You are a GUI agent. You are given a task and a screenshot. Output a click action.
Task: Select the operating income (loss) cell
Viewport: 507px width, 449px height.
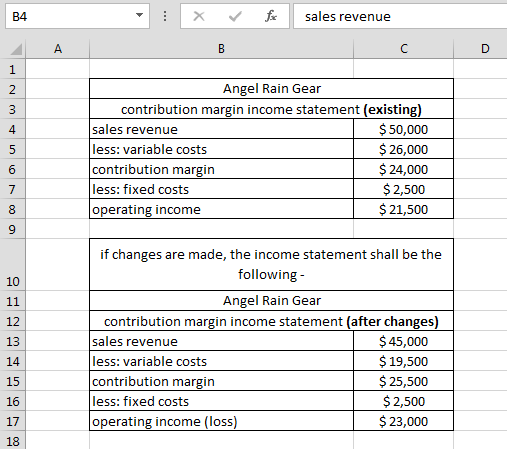point(221,421)
